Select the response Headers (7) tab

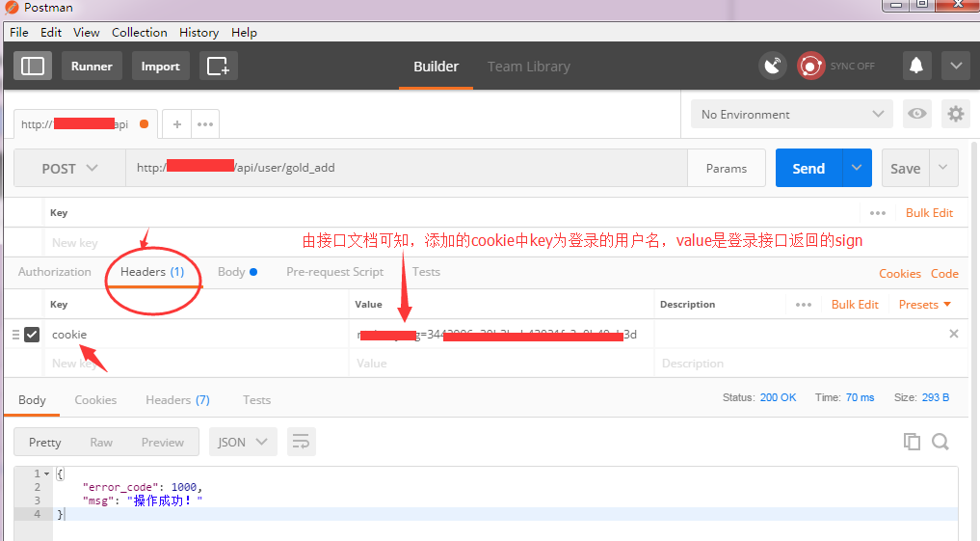point(177,400)
